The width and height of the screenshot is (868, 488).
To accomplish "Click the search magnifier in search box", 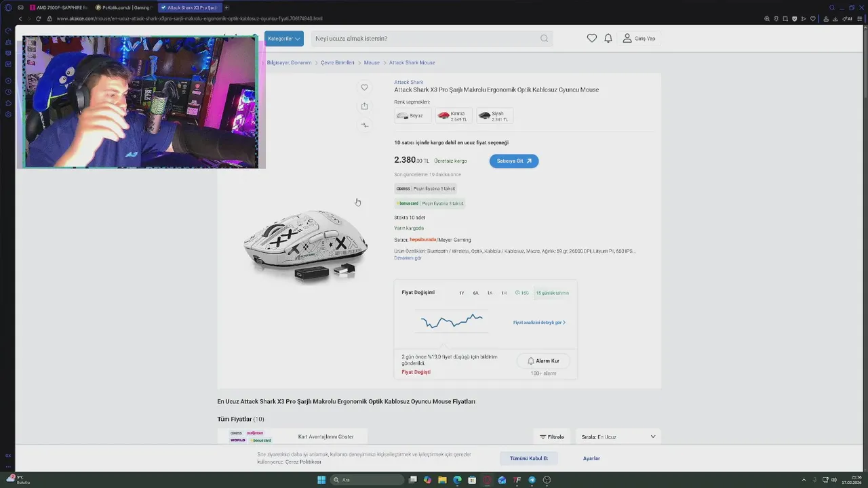I will pyautogui.click(x=544, y=39).
